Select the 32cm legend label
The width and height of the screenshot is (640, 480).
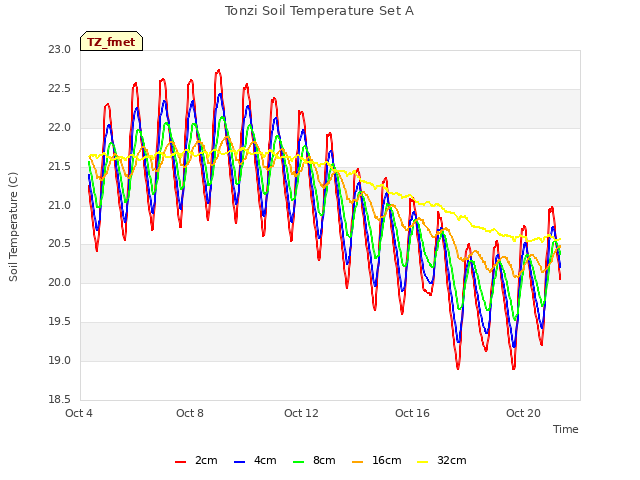451,460
